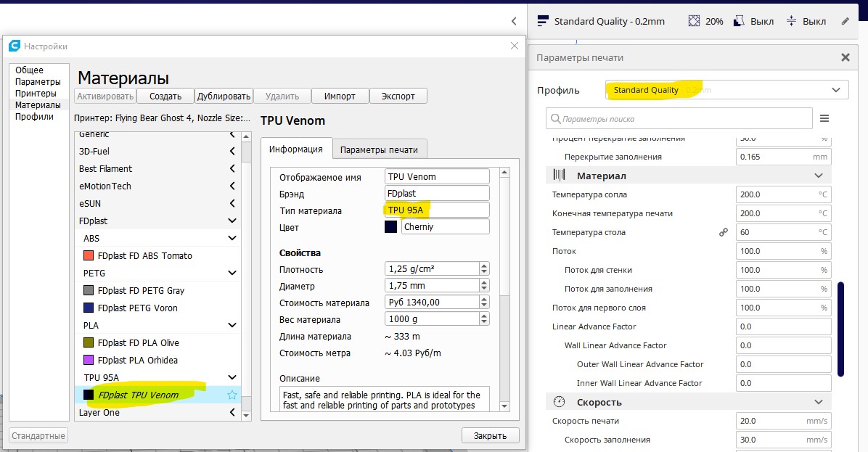This screenshot has height=452, width=868.
Task: Click the adhesion icon showing Выкл
Action: click(x=792, y=21)
